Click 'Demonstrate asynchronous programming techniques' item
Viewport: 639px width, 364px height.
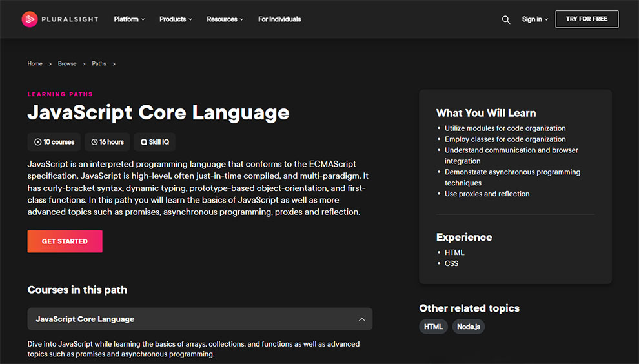point(512,177)
